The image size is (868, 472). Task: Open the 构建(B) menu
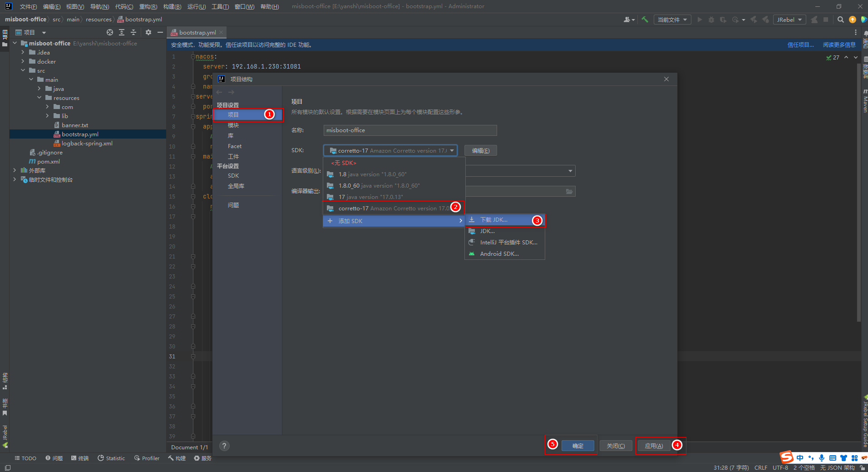point(172,6)
